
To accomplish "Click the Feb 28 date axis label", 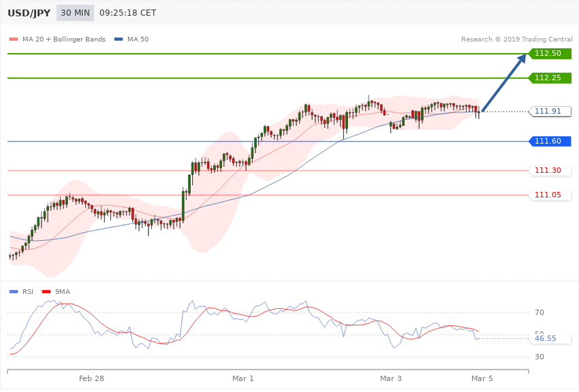I will pyautogui.click(x=91, y=378).
